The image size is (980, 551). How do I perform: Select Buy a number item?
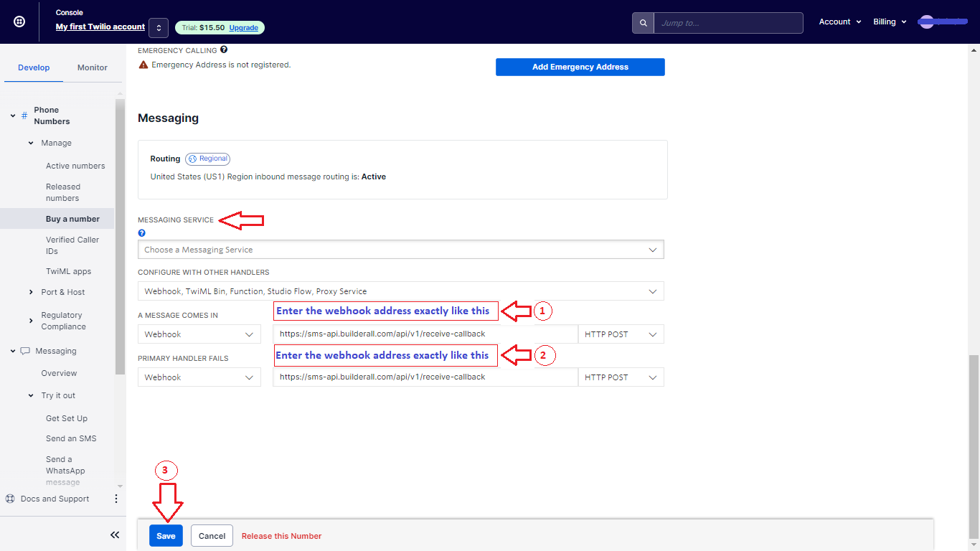(x=72, y=219)
